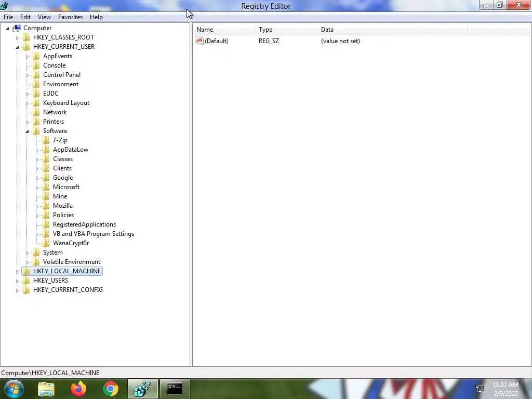Click the Console folder icon
The height and width of the screenshot is (399, 532).
pyautogui.click(x=36, y=65)
